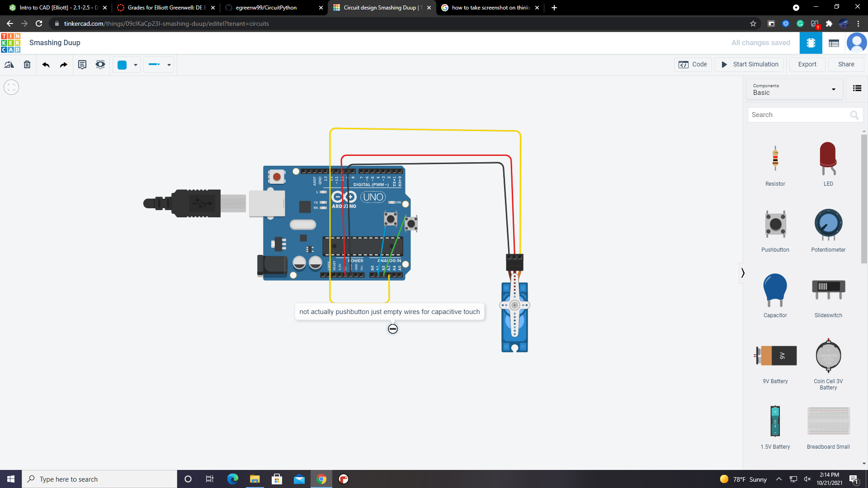868x488 pixels.
Task: Open the notification center icon
Action: pyautogui.click(x=854, y=479)
